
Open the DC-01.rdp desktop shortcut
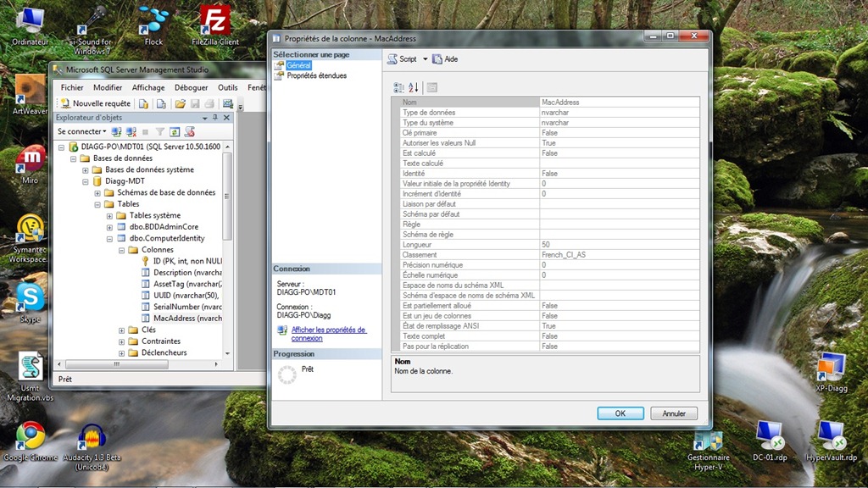[770, 441]
